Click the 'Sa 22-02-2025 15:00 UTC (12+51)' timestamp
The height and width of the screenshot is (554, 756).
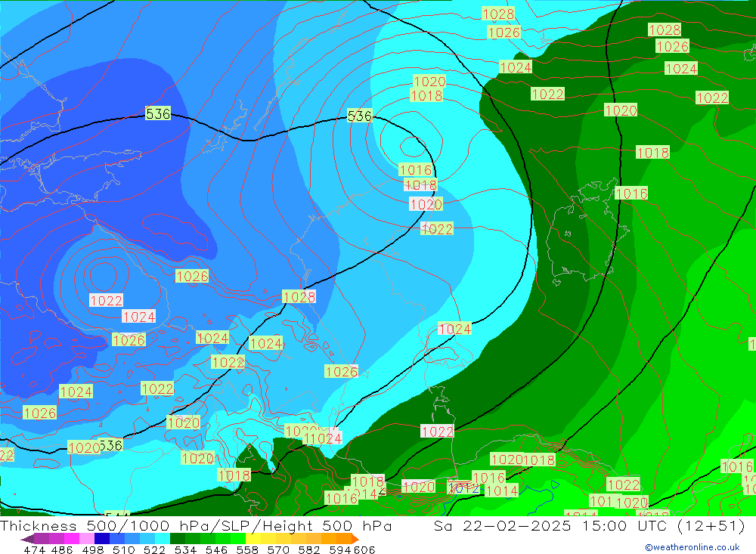click(589, 525)
